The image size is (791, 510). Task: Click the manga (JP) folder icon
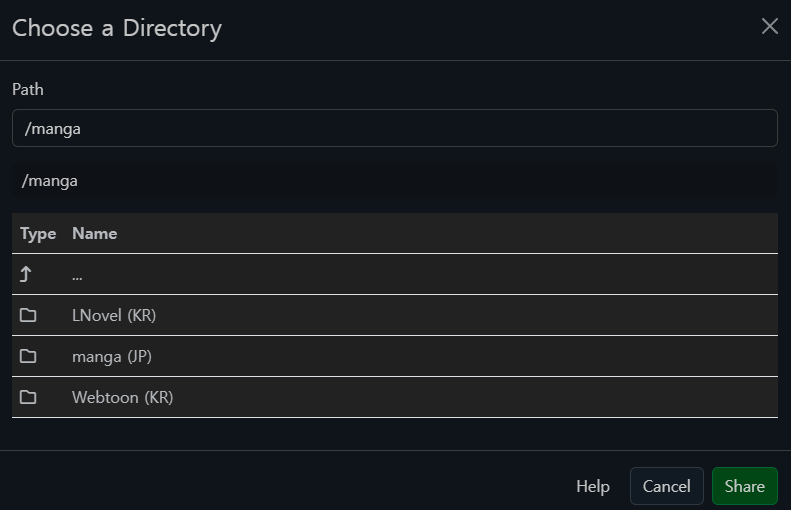[x=28, y=357]
